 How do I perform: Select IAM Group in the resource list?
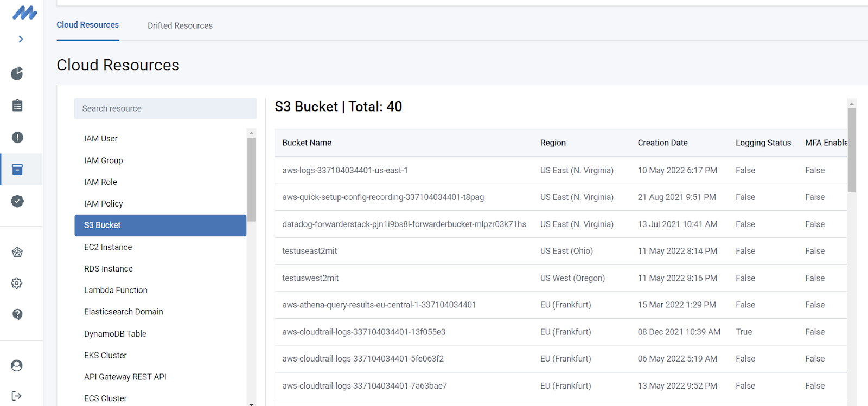(x=104, y=160)
